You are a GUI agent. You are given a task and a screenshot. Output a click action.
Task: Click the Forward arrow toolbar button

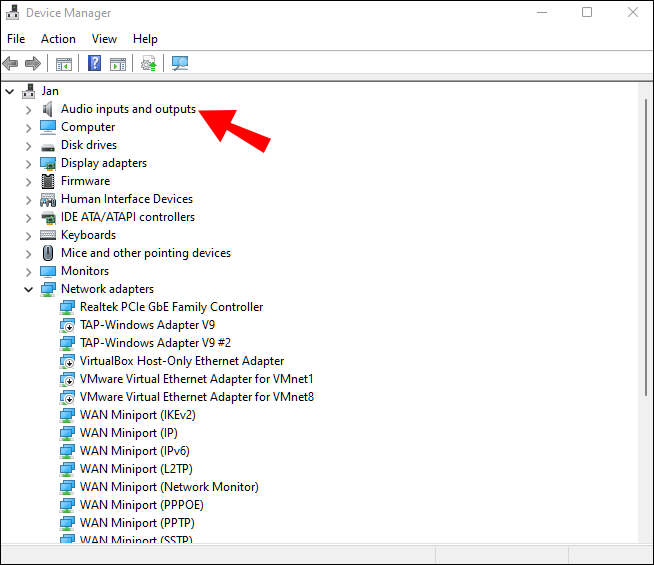pyautogui.click(x=33, y=64)
